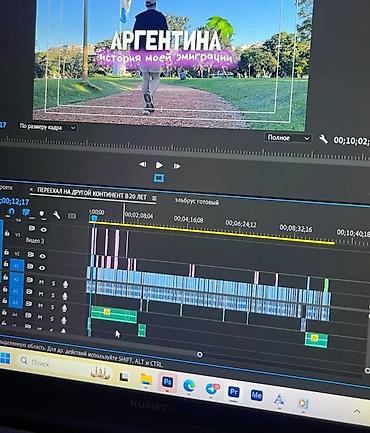Close the active sequence tab with its x
The image size is (370, 433).
click(x=32, y=189)
